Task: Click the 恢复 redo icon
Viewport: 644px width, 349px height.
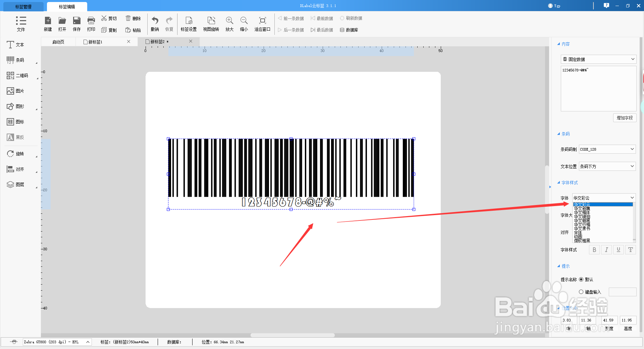Action: click(169, 24)
